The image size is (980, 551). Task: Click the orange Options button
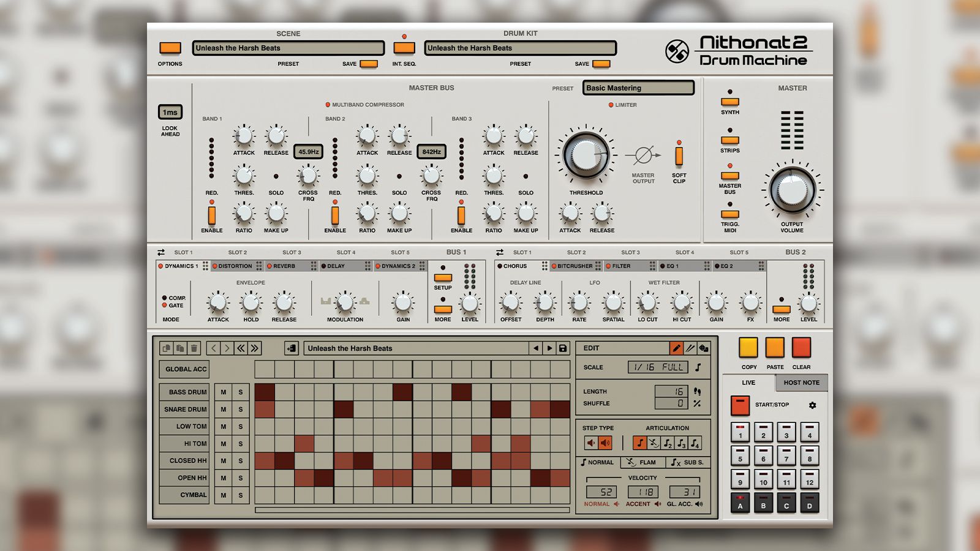[170, 48]
